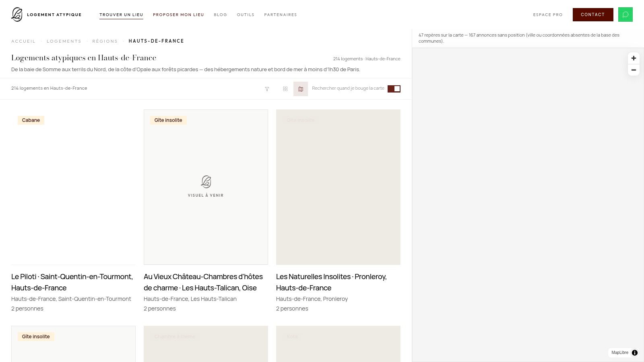Zoom out on the map
Image resolution: width=644 pixels, height=362 pixels.
click(x=634, y=70)
